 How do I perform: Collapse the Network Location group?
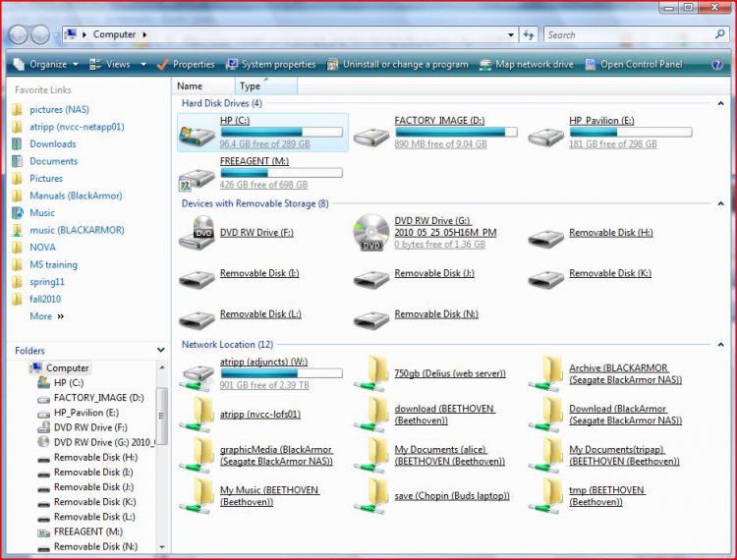pos(720,345)
